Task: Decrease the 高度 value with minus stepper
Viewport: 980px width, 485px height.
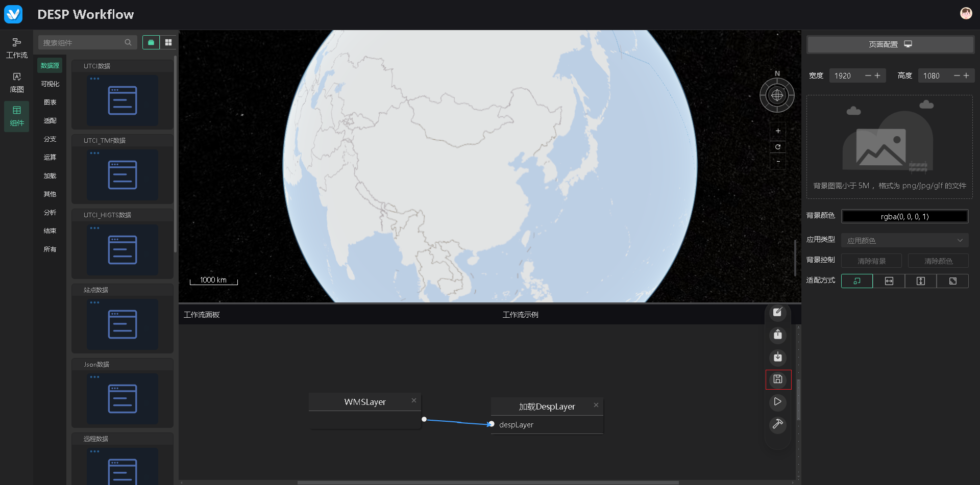Action: point(957,75)
